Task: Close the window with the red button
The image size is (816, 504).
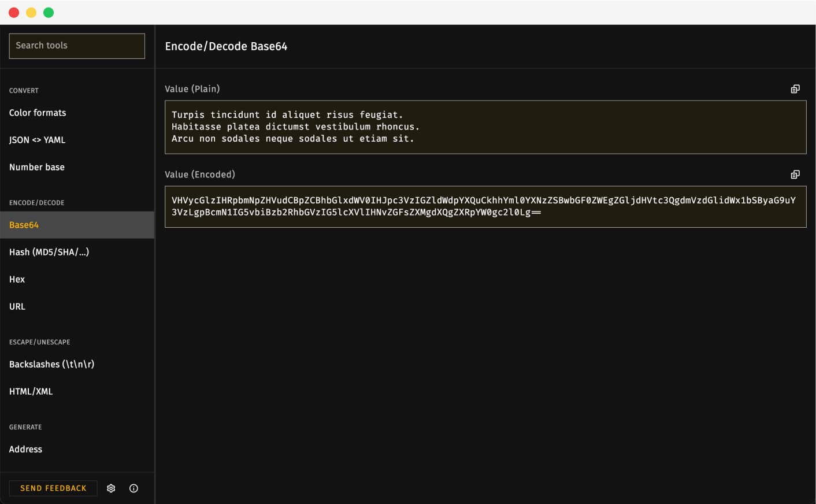Action: [14, 12]
